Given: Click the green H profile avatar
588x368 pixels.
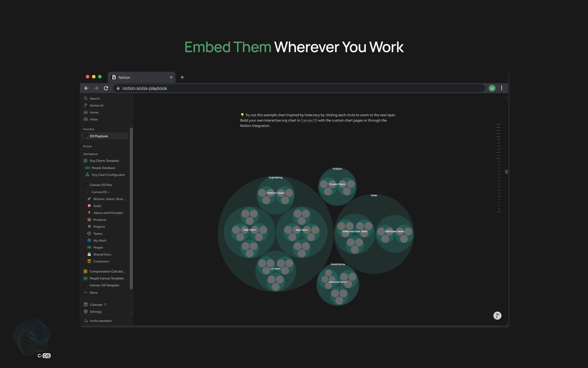Looking at the screenshot, I should (492, 88).
